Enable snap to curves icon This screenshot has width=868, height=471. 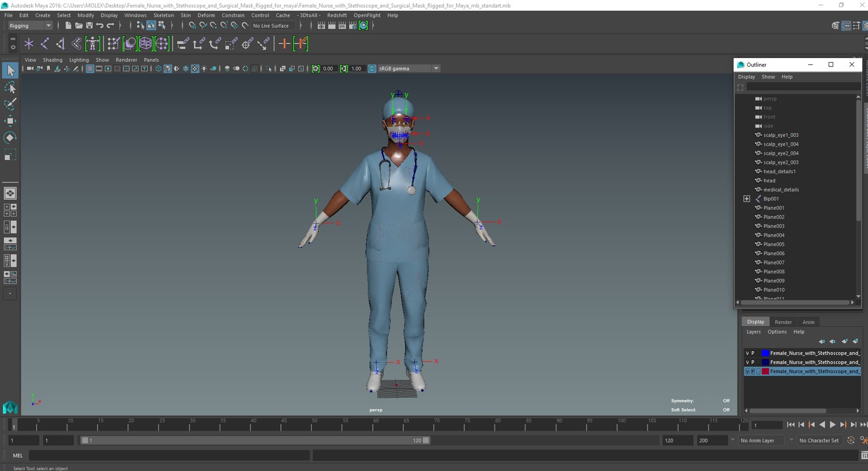[203, 26]
